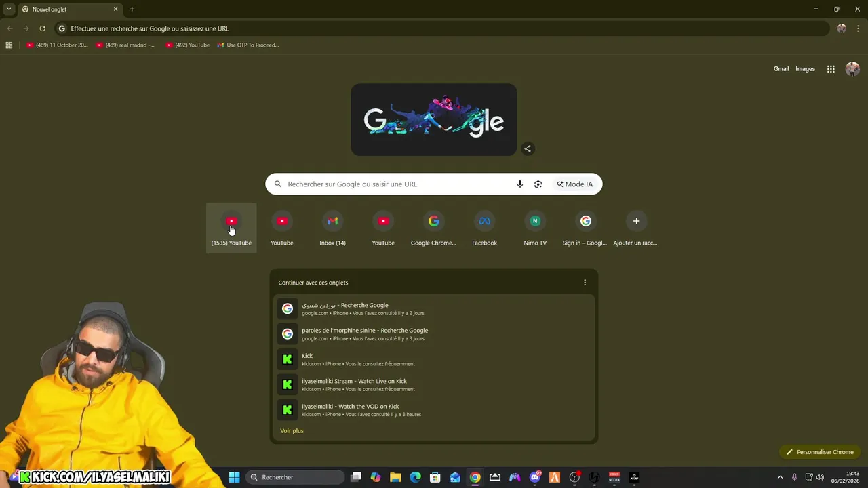Click the Google Doodle image
Screen dimensions: 868x488
click(x=433, y=120)
